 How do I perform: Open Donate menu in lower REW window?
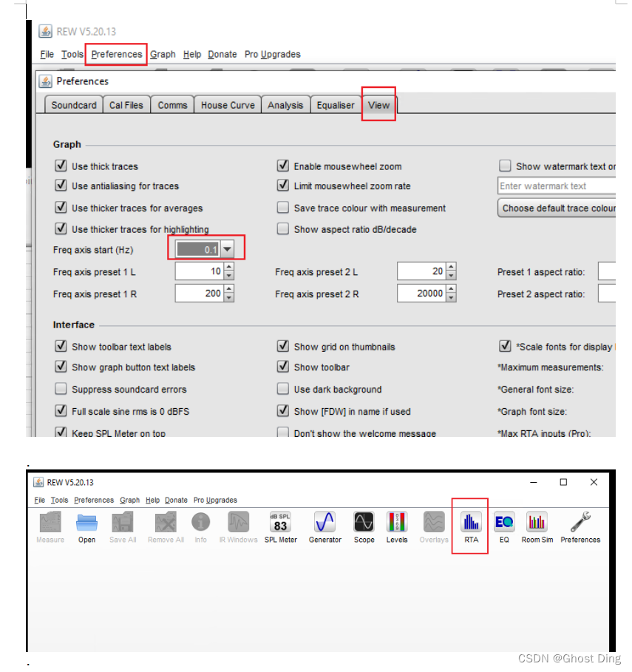point(176,500)
